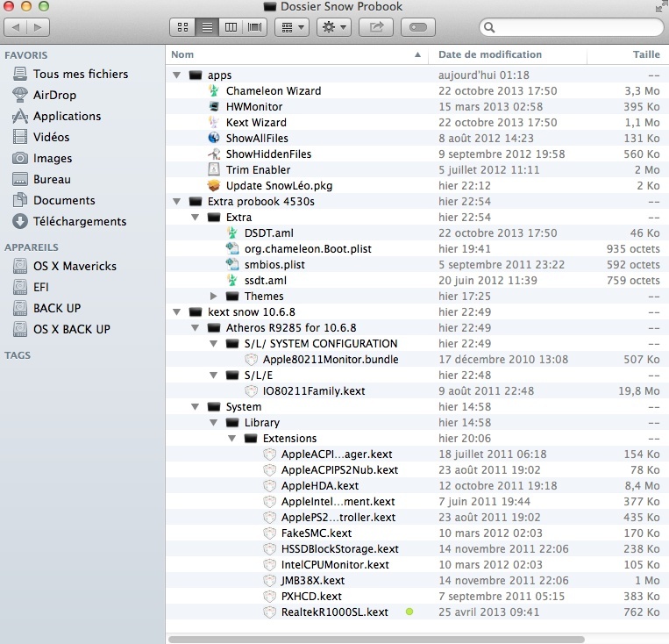Select Trim Enabler app icon
The image size is (669, 644).
tap(214, 170)
